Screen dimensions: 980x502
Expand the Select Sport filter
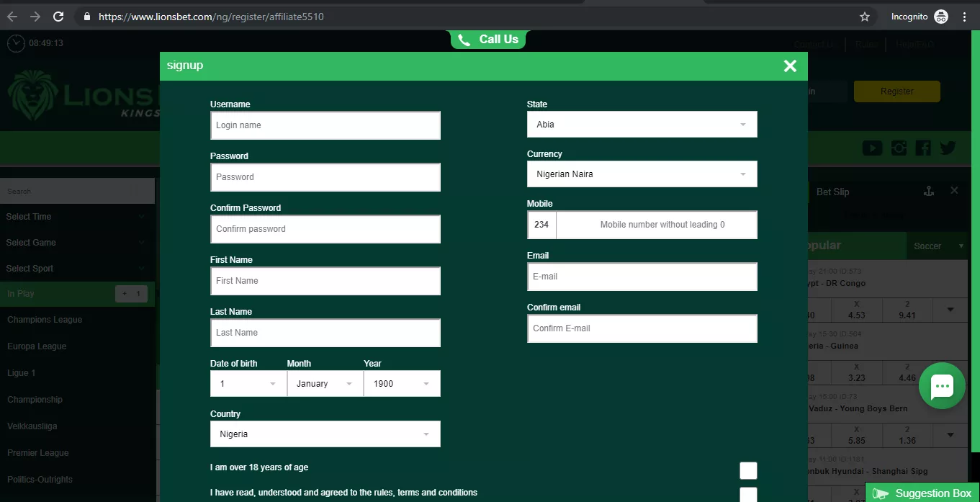[77, 268]
